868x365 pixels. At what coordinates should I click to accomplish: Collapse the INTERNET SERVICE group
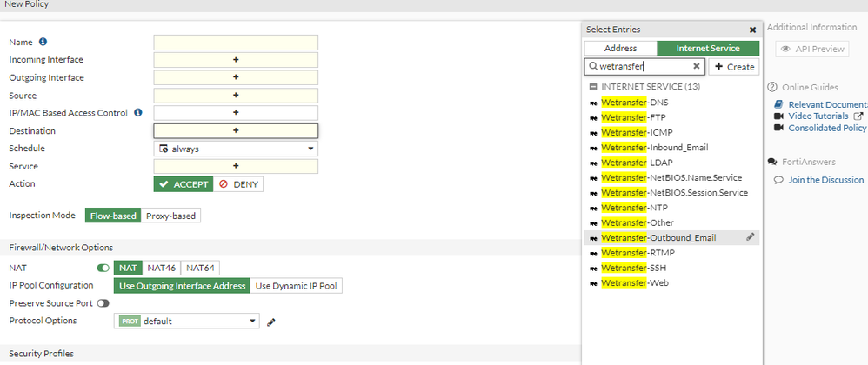(593, 87)
